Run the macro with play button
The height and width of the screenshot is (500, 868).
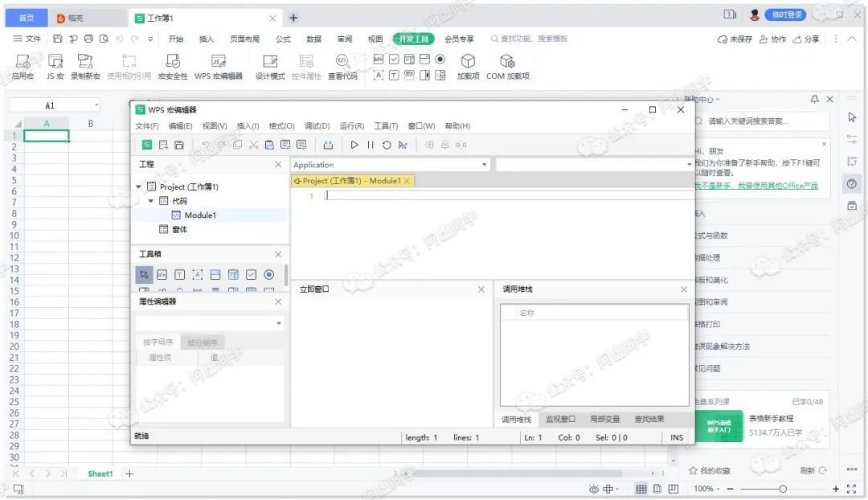point(354,145)
